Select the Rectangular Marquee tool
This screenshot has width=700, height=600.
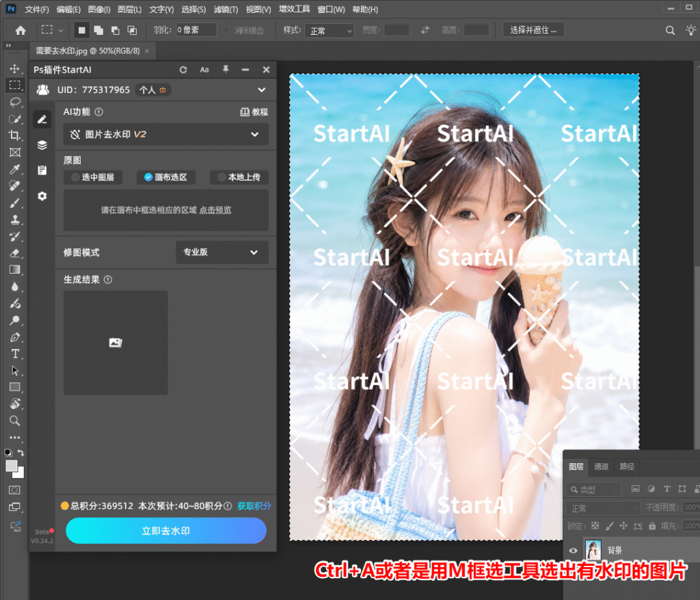(15, 85)
